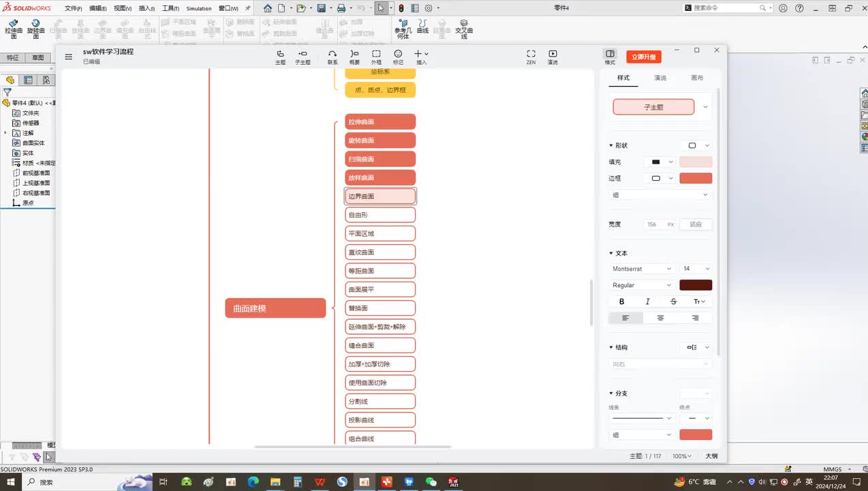Open SolidWorks options gear icon

pyautogui.click(x=429, y=8)
